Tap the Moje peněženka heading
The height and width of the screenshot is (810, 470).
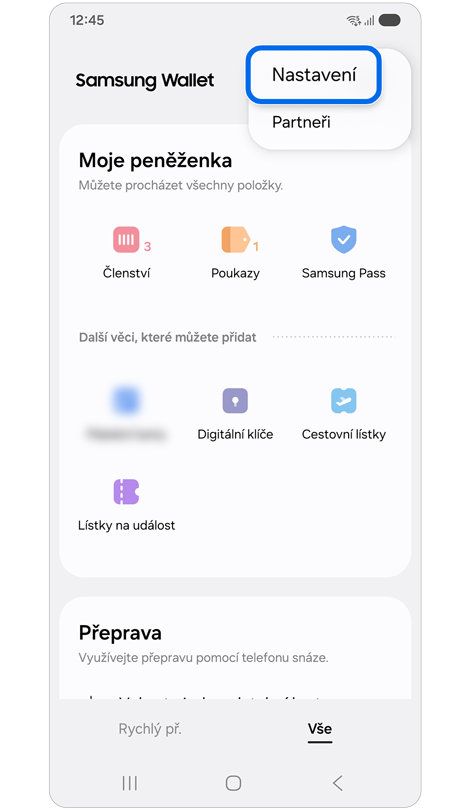tap(155, 160)
